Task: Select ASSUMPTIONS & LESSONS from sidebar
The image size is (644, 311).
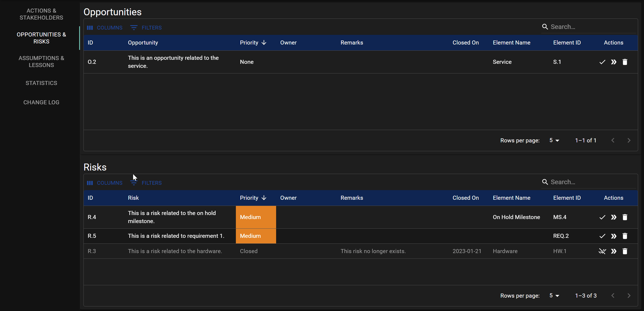Action: click(x=41, y=62)
